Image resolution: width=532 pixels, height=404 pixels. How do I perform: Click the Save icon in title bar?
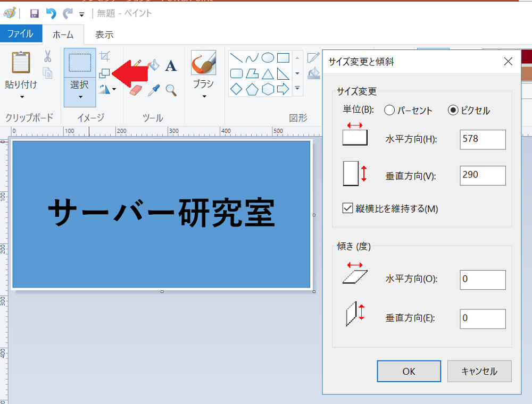point(35,14)
